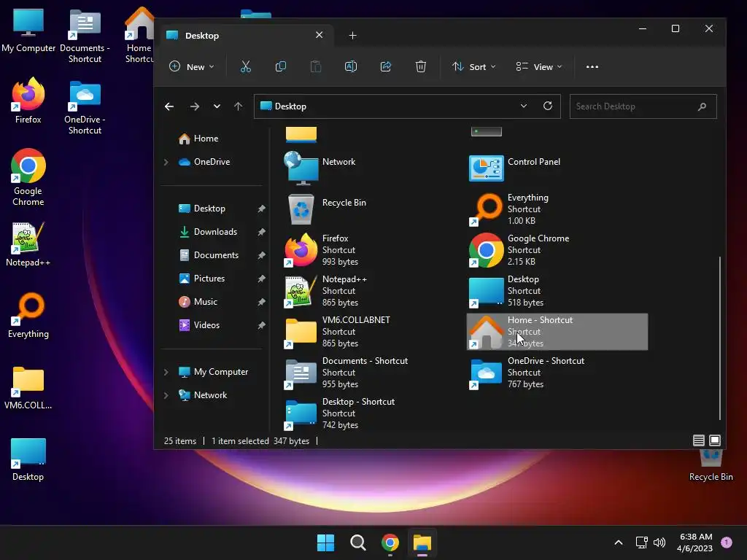Viewport: 747px width, 560px height.
Task: Add a new File Explorer tab
Action: 352,36
